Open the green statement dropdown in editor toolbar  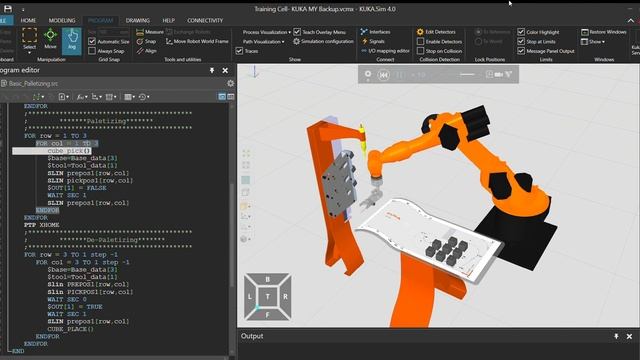[38, 97]
